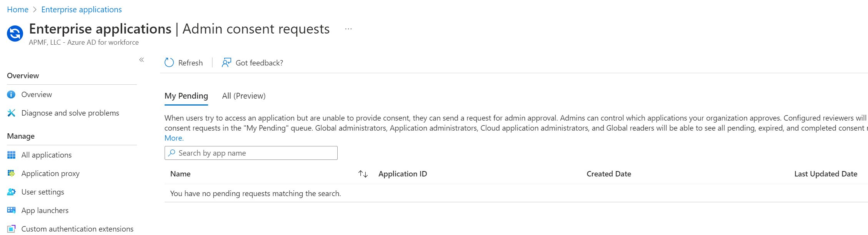The height and width of the screenshot is (235, 868).
Task: Open the ellipsis menu beside the page title
Action: pyautogui.click(x=348, y=28)
